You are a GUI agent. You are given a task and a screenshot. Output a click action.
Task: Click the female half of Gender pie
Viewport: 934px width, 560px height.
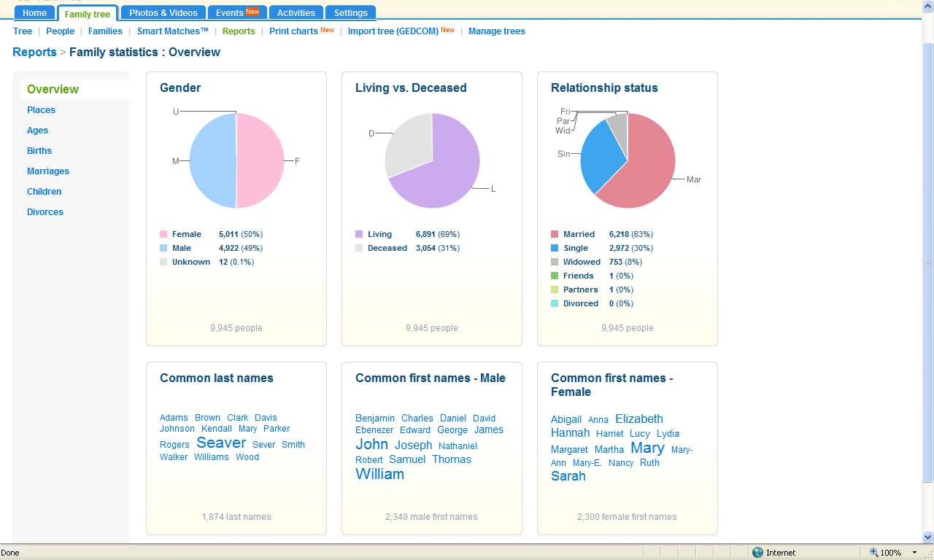(260, 160)
